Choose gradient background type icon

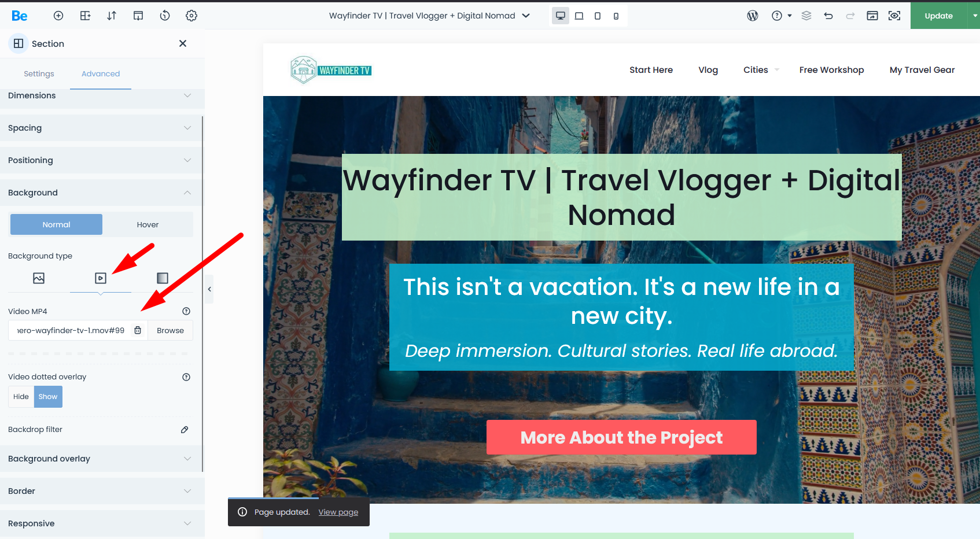[x=163, y=278]
